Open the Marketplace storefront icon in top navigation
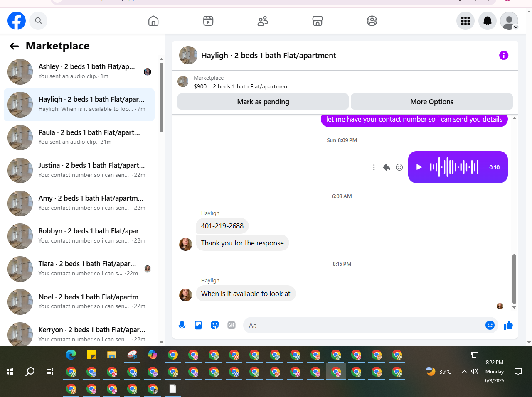Viewport: 532px width, 397px height. coord(318,21)
